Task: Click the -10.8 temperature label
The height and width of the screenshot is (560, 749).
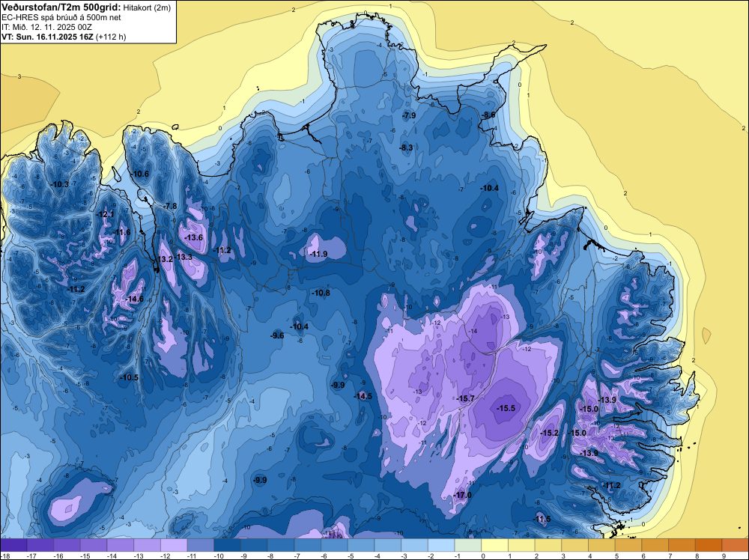Action: pos(321,293)
